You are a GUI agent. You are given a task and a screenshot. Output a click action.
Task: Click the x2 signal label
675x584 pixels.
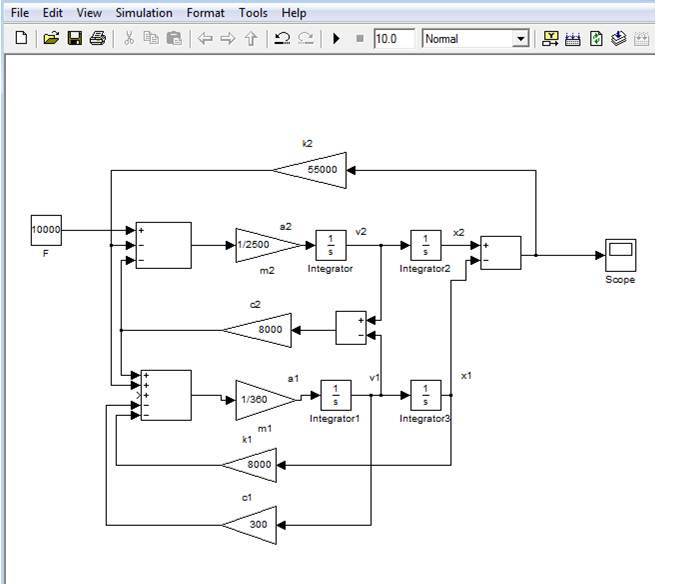tap(459, 232)
